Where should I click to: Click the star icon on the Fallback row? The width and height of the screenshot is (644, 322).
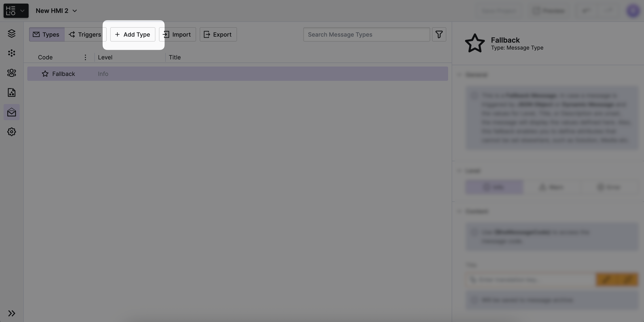point(45,74)
